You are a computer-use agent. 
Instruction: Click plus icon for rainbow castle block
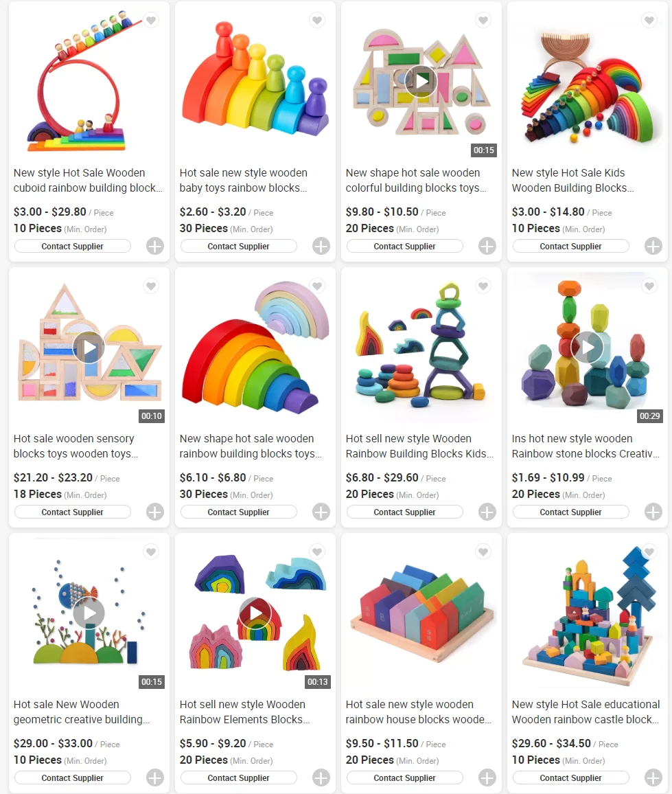click(653, 778)
